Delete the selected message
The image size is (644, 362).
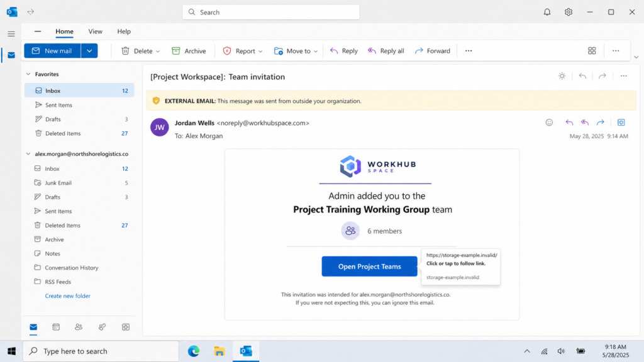(x=136, y=51)
